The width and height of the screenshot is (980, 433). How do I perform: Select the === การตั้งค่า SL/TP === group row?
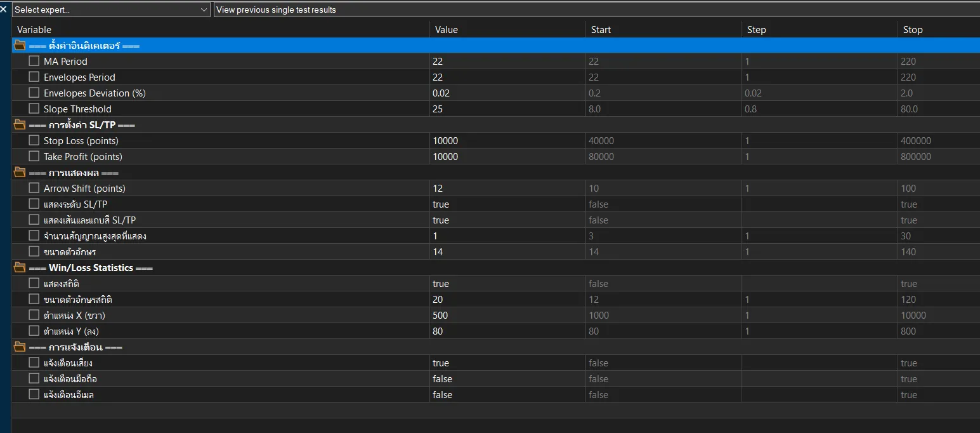[x=496, y=125]
